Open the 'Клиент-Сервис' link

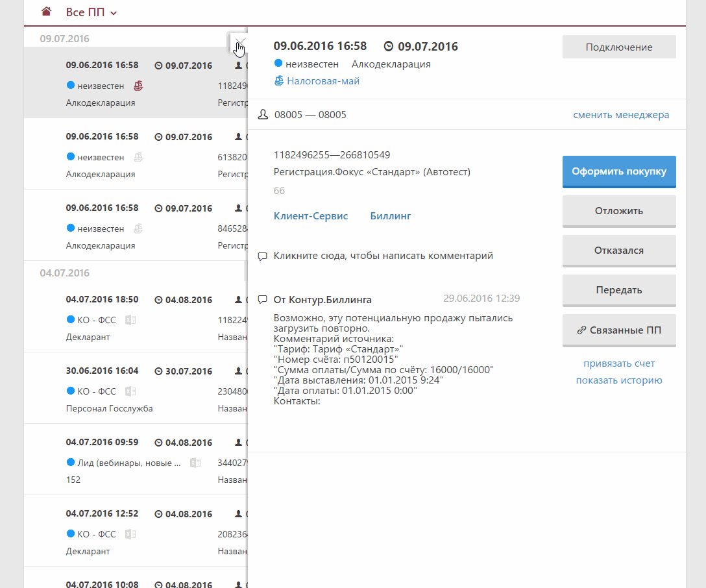[x=311, y=215]
